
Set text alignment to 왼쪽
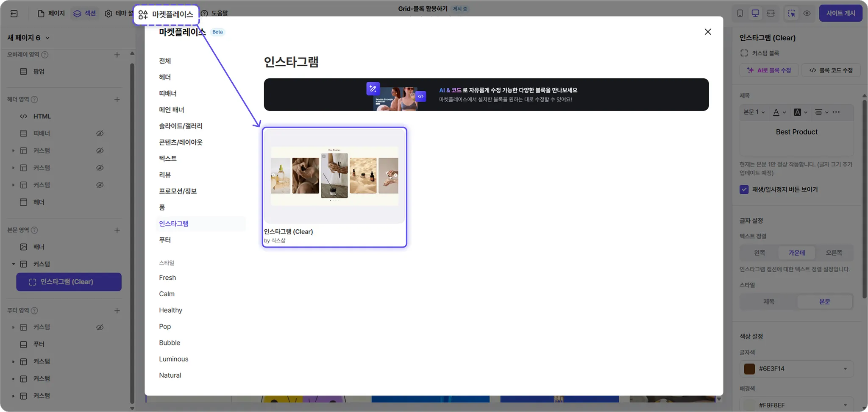point(759,253)
